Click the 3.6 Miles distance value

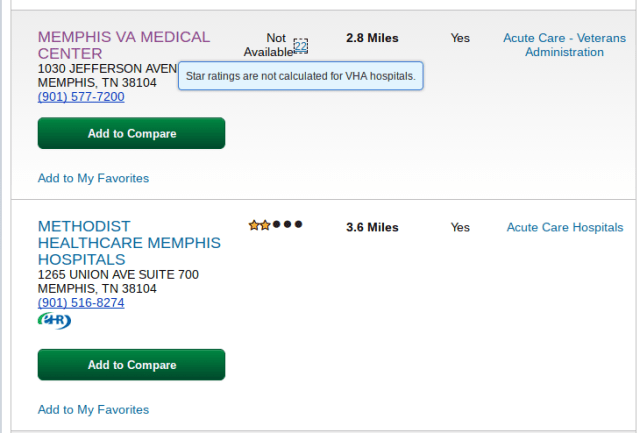372,227
